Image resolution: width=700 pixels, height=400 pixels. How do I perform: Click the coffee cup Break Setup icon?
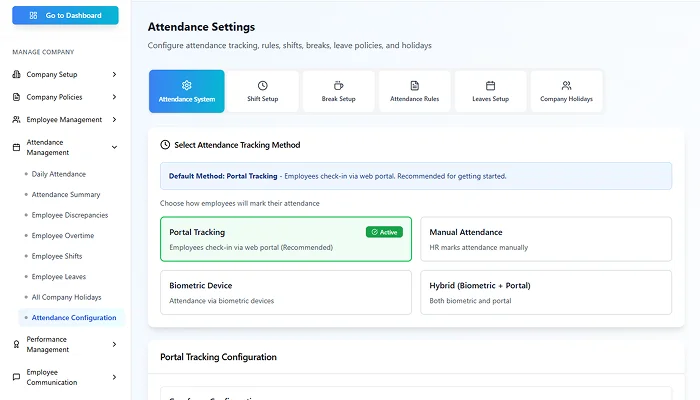click(x=339, y=86)
